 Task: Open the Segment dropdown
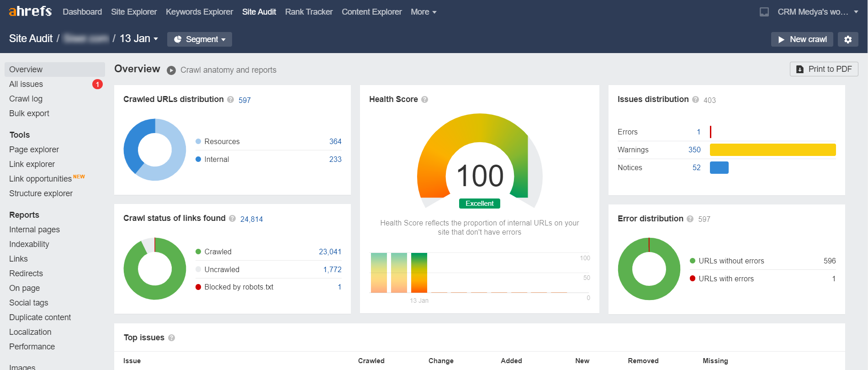pos(200,39)
